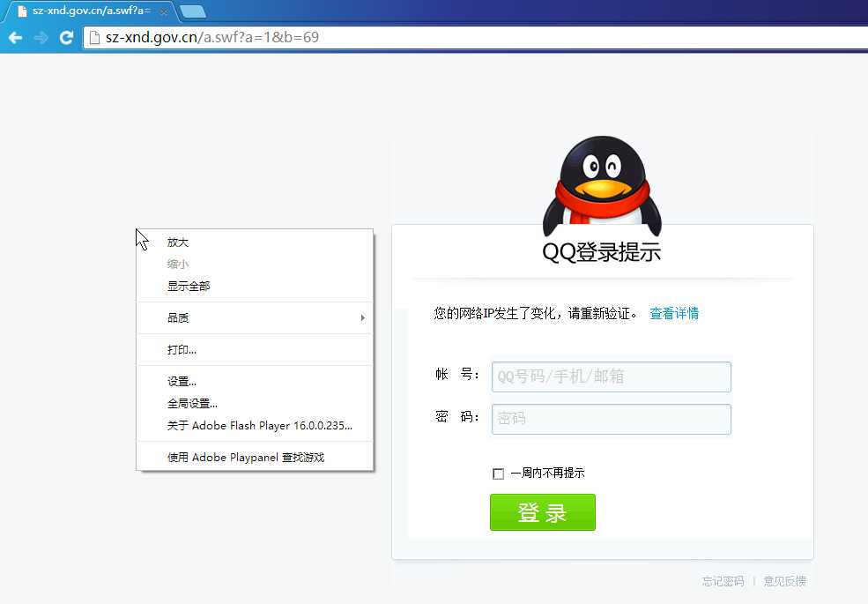Close the sz-xnd.gov.cn browser tab
Screen dimensions: 868x604
(164, 11)
